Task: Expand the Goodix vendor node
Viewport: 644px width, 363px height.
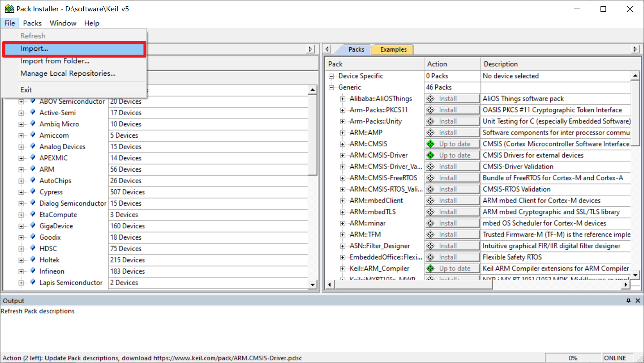Action: point(21,237)
